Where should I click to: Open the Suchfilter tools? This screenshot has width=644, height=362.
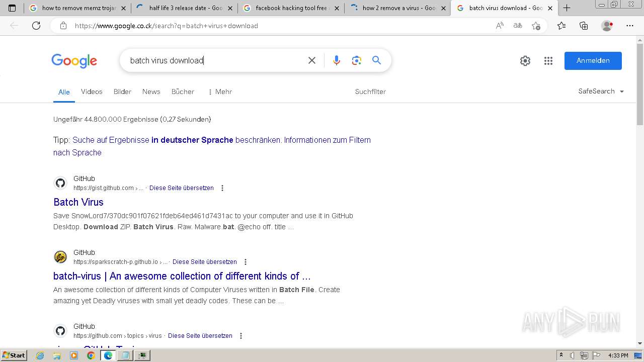point(370,92)
